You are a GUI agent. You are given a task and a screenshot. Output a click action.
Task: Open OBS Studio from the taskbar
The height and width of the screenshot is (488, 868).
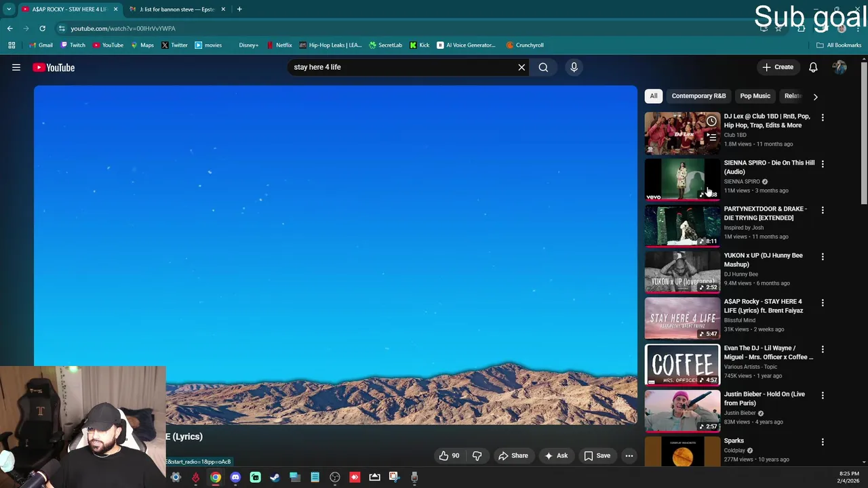335,477
